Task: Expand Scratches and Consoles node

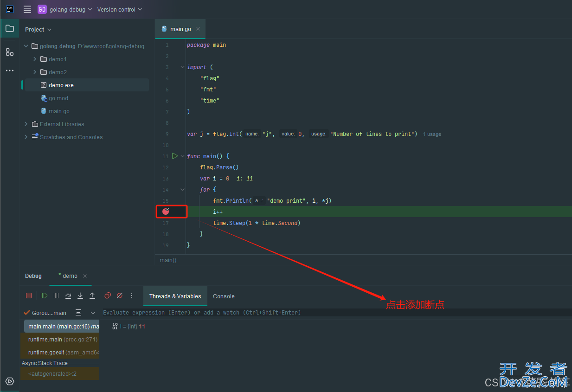Action: 26,137
